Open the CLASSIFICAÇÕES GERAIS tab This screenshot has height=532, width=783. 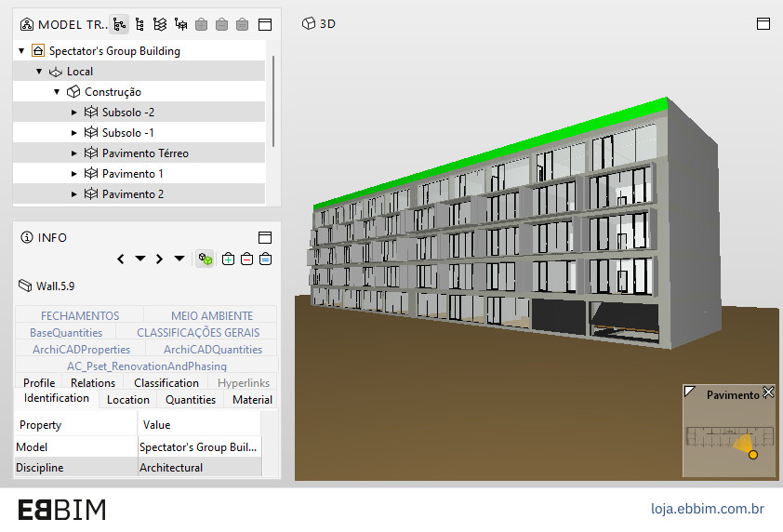click(x=198, y=333)
